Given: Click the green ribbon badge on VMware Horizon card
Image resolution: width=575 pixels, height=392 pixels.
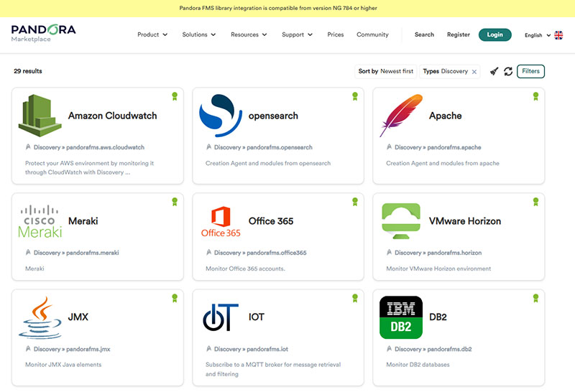Looking at the screenshot, I should (x=535, y=202).
